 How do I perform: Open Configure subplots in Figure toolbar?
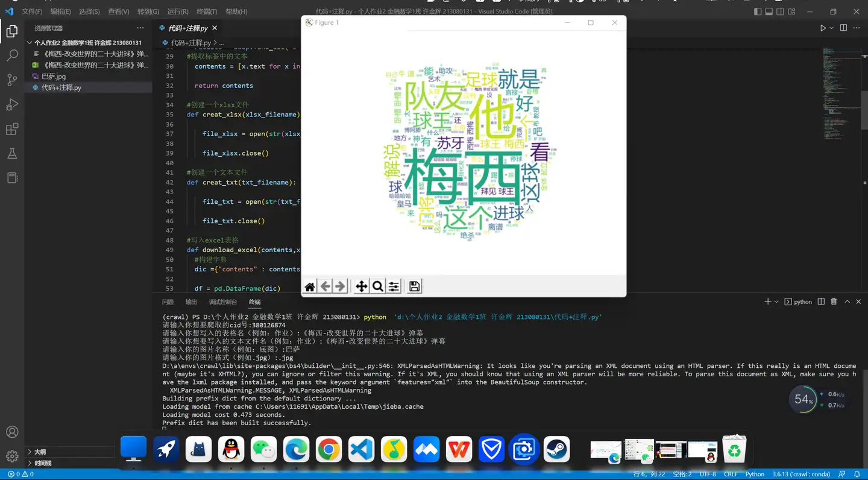tap(394, 286)
